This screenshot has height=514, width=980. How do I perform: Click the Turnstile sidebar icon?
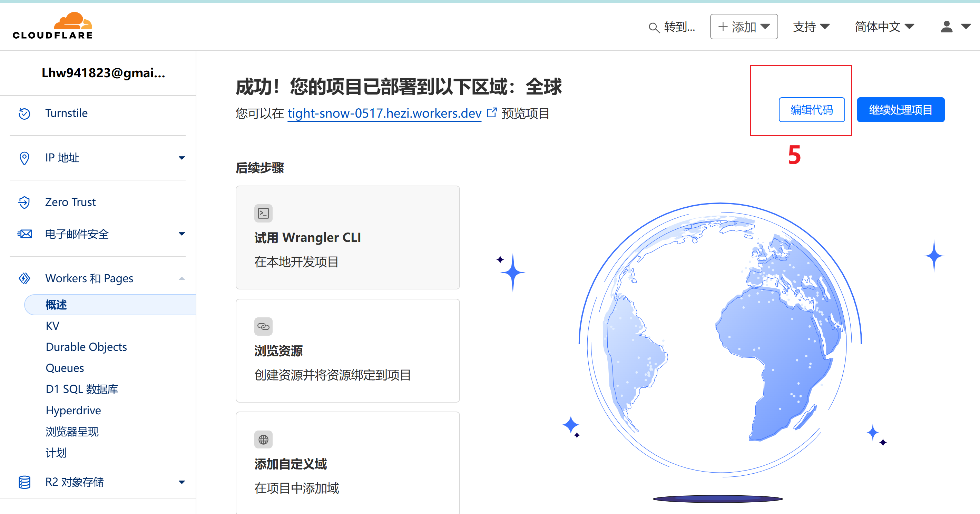pyautogui.click(x=24, y=113)
